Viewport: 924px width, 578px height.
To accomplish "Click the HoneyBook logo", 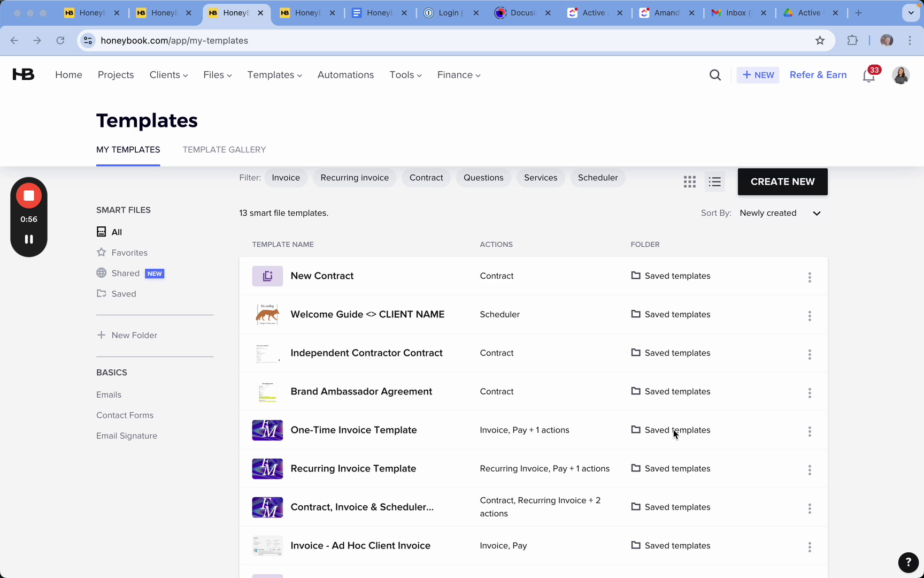I will coord(24,75).
